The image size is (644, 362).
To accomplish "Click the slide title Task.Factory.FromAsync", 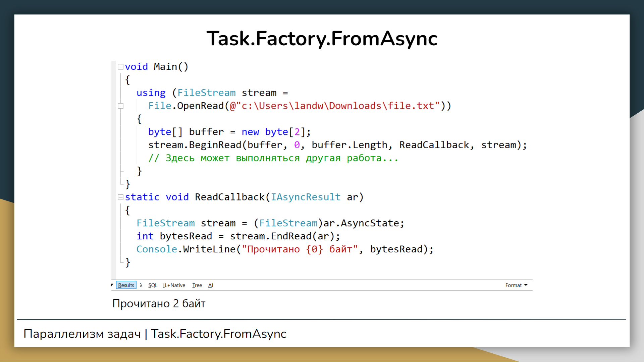I will click(x=322, y=39).
